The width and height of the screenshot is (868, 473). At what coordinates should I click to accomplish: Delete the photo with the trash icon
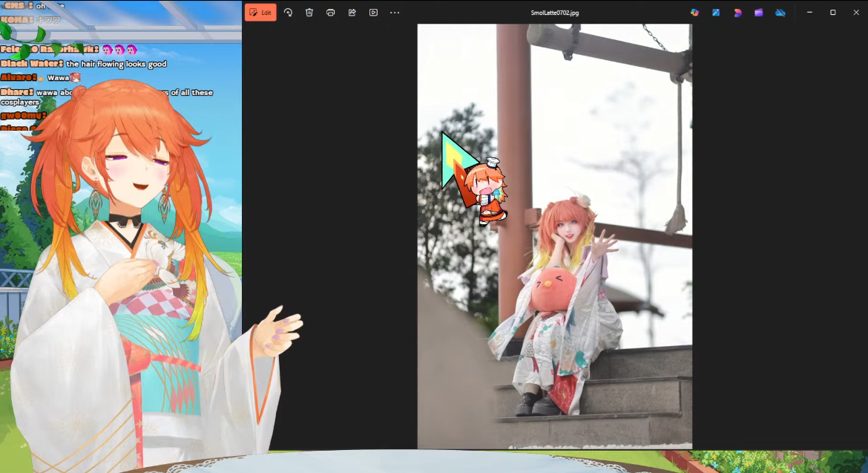(309, 12)
